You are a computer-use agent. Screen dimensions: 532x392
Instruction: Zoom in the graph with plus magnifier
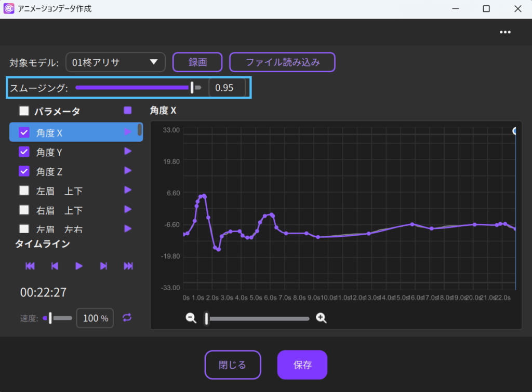click(322, 318)
